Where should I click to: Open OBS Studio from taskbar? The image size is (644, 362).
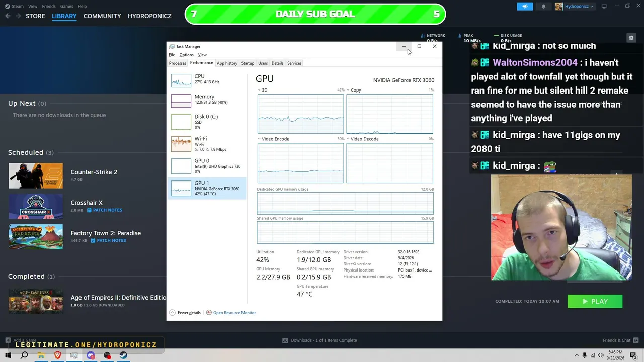click(x=107, y=355)
